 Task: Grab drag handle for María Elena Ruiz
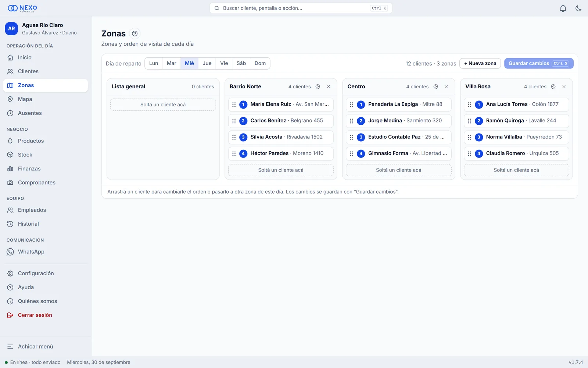click(234, 105)
